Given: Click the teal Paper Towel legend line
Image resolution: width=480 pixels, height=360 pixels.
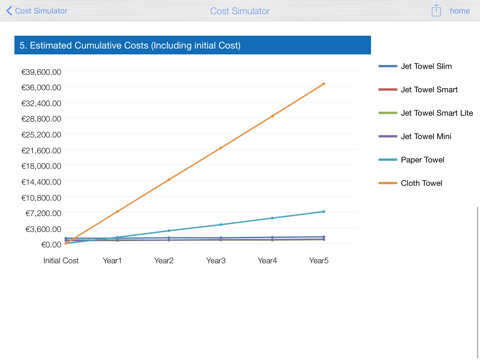Looking at the screenshot, I should [388, 160].
